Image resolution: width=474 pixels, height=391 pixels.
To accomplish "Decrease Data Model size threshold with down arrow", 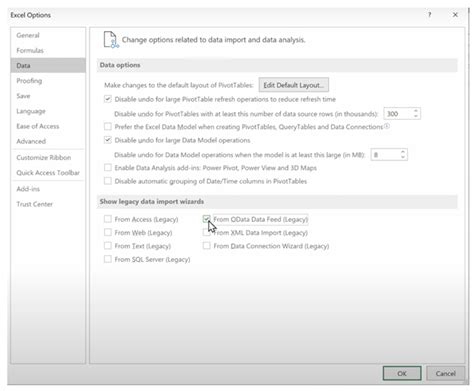I will [403, 157].
